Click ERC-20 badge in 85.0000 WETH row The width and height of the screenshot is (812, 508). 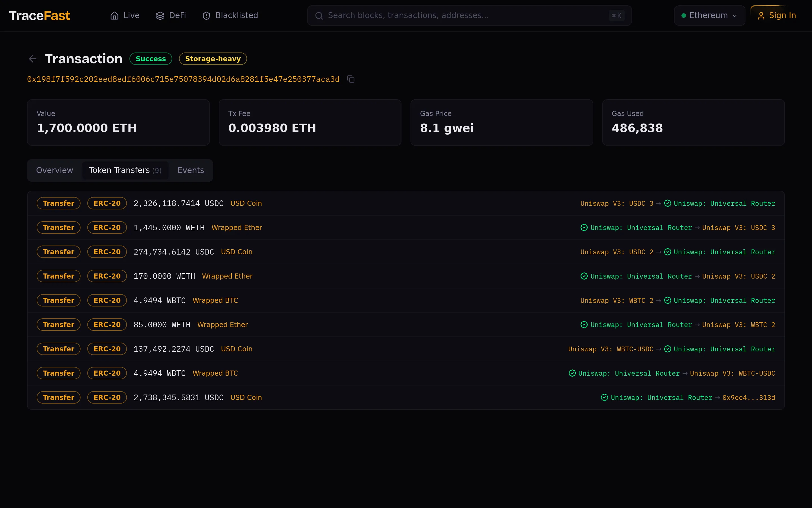click(x=107, y=325)
